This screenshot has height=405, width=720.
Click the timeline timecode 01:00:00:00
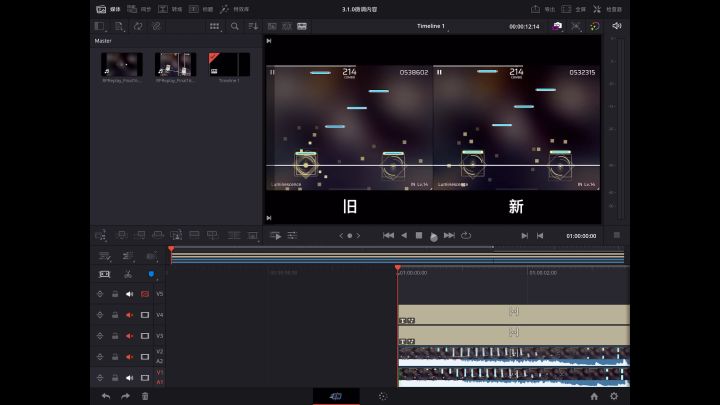(581, 236)
